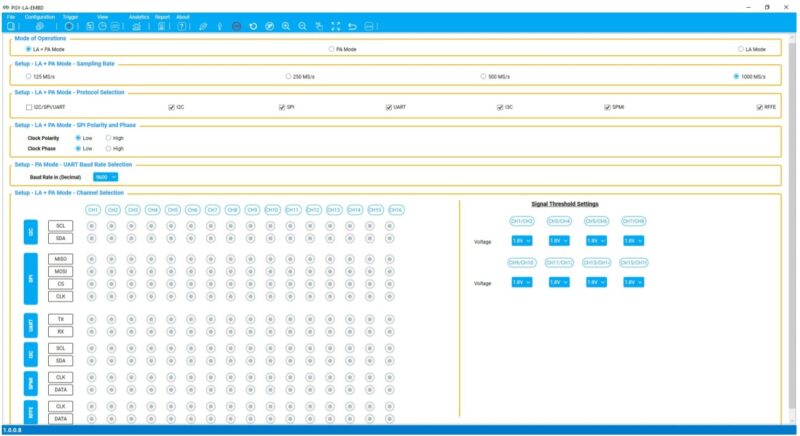
Task: Uncheck the RFFE protocol checkbox
Action: tap(760, 107)
